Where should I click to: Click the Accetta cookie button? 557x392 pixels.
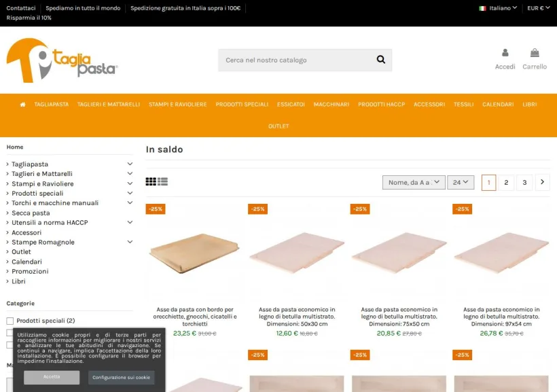point(52,377)
